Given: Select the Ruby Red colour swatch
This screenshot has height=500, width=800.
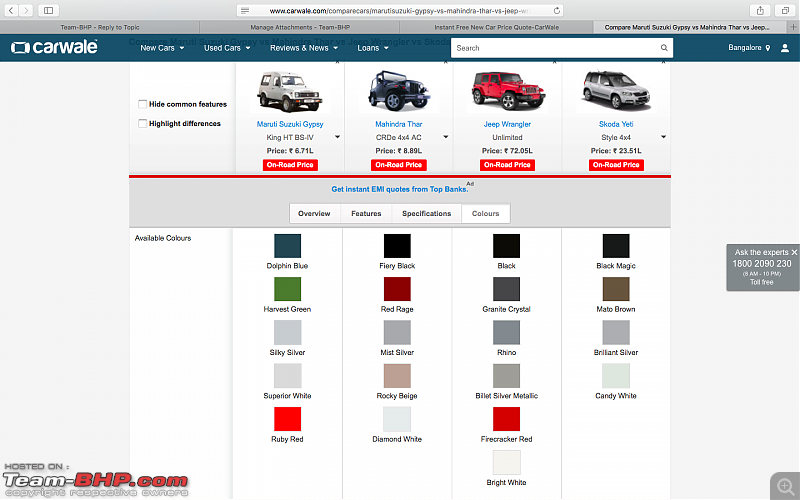Looking at the screenshot, I should pyautogui.click(x=287, y=419).
